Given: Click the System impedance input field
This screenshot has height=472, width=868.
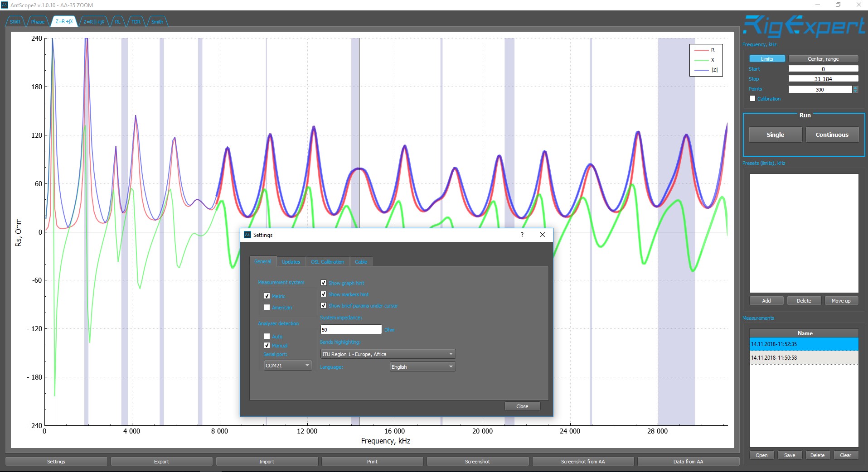Looking at the screenshot, I should click(x=351, y=329).
